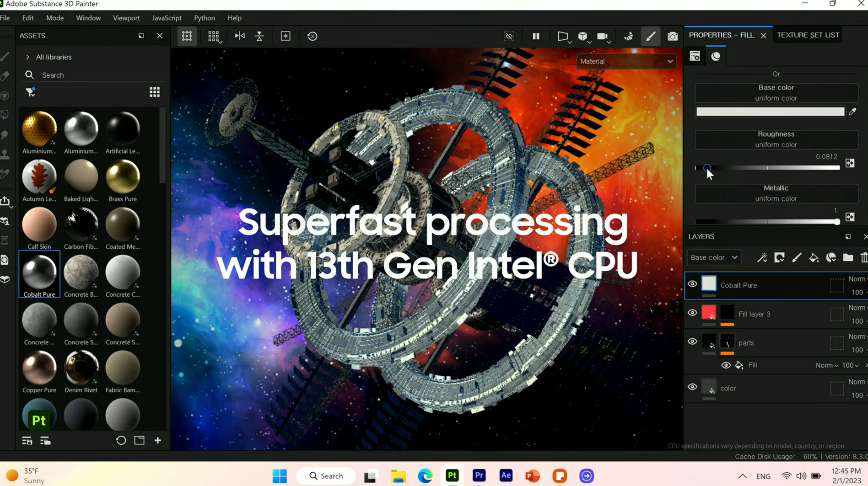Open the File menu
This screenshot has height=486, width=868.
pyautogui.click(x=5, y=18)
